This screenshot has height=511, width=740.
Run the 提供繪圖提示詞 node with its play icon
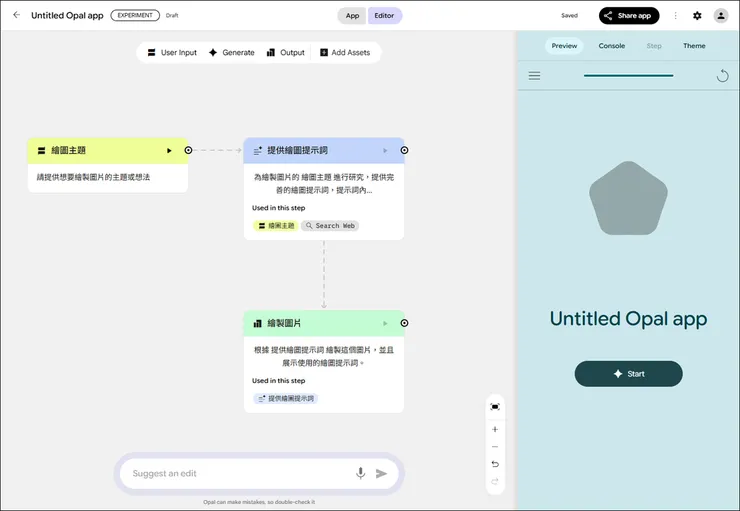[385, 151]
